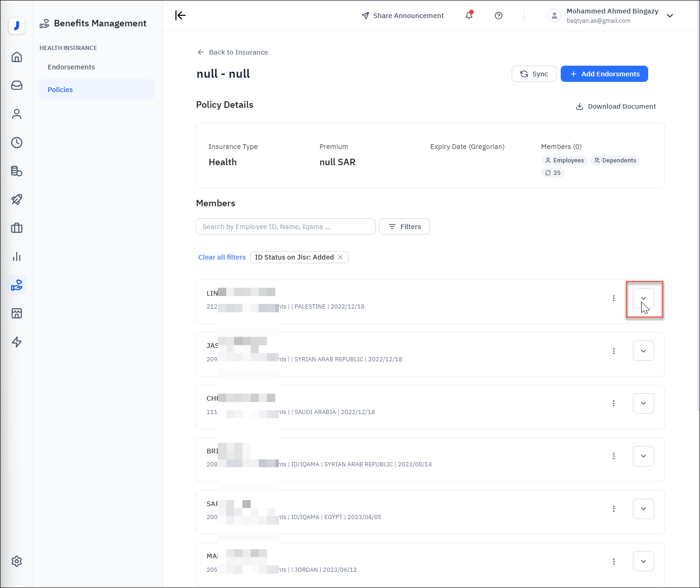Click the Add Endorsments button
Screen dimensions: 700x588
point(604,74)
